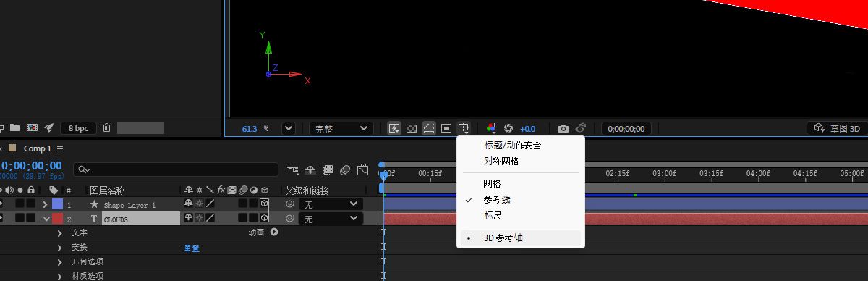Image resolution: width=868 pixels, height=281 pixels.
Task: Take a snapshot with the camera icon
Action: tap(563, 128)
